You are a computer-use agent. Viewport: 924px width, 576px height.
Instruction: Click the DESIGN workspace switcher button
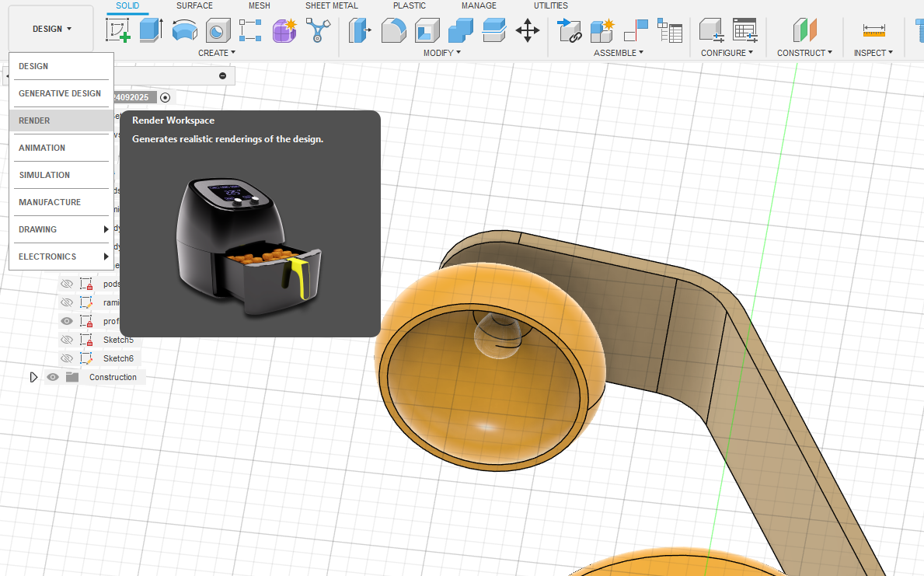coord(51,29)
